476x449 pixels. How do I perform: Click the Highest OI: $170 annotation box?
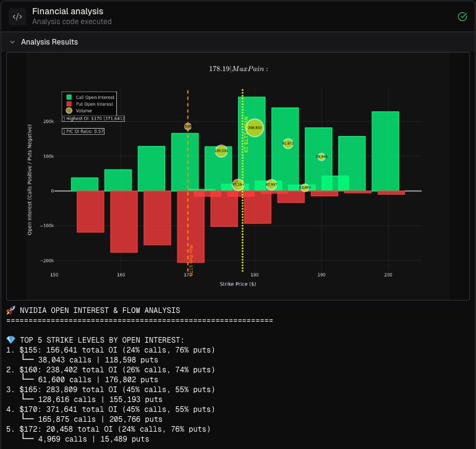coord(93,118)
